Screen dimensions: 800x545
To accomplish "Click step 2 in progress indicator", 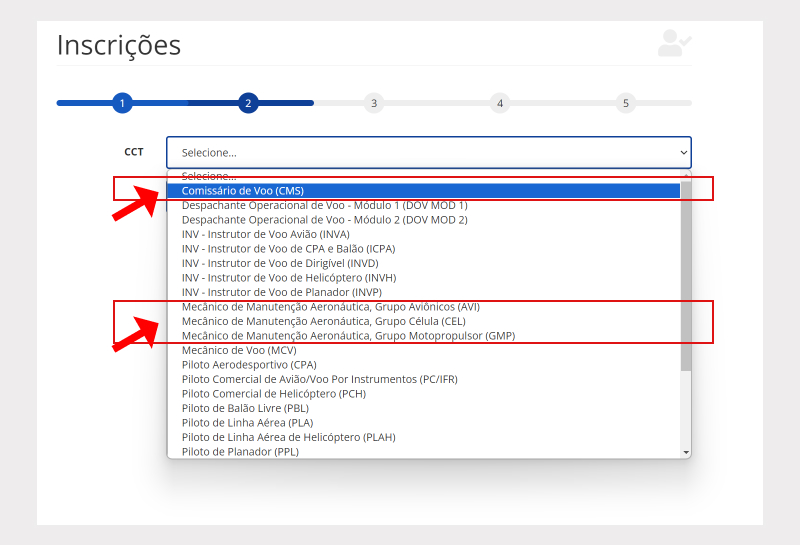I will click(248, 102).
